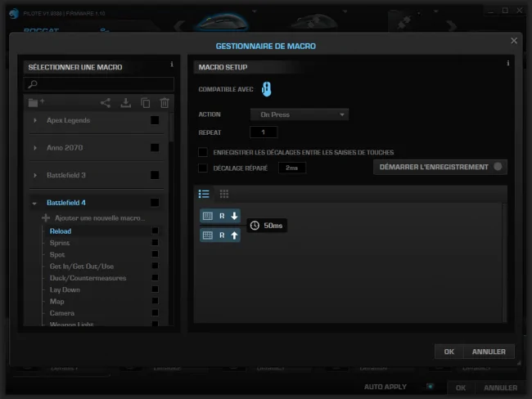
Task: Enable recording delays between keystrokes checkbox
Action: point(203,152)
